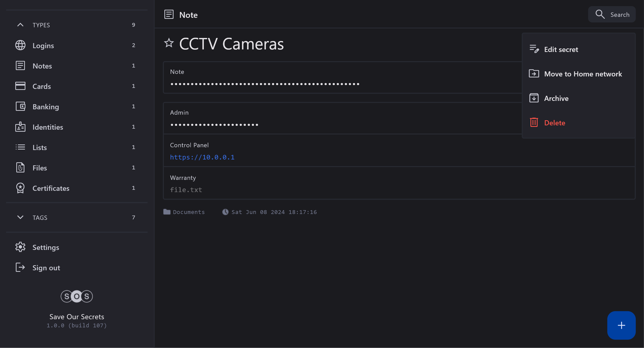Click the Logins globe icon

tap(20, 45)
